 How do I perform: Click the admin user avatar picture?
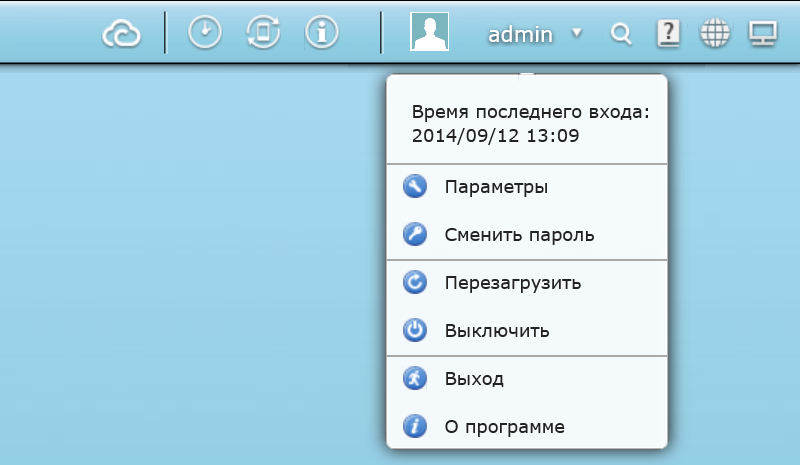430,32
